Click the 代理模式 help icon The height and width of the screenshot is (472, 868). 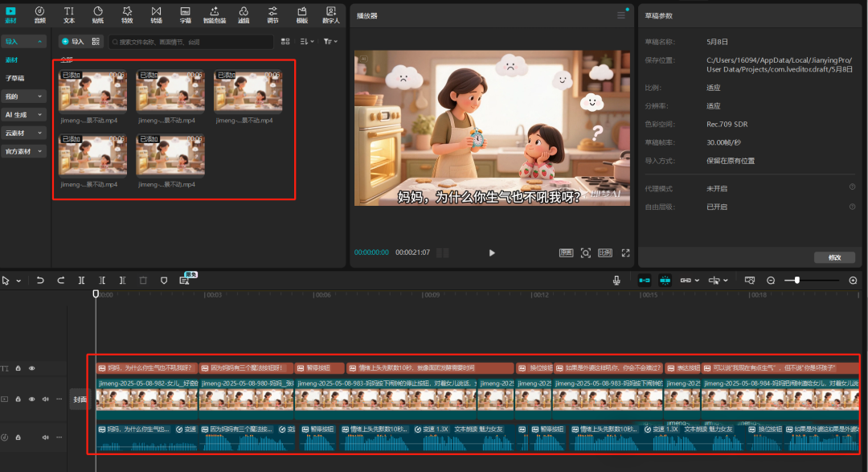(x=853, y=187)
